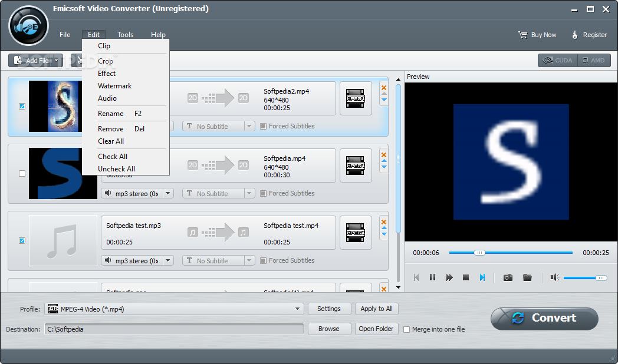This screenshot has height=364, width=618.
Task: Open audio track dropdown for Softpedia.mp4
Action: click(x=168, y=194)
